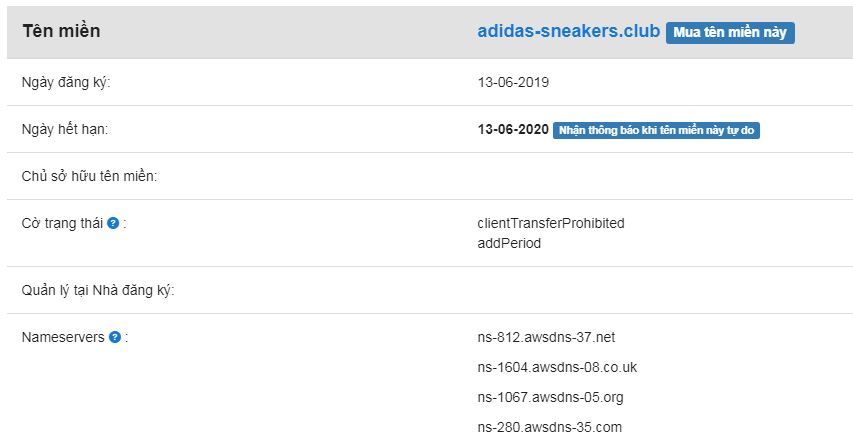Click Nhận thông báo khi tên miền này tự do

tap(656, 130)
